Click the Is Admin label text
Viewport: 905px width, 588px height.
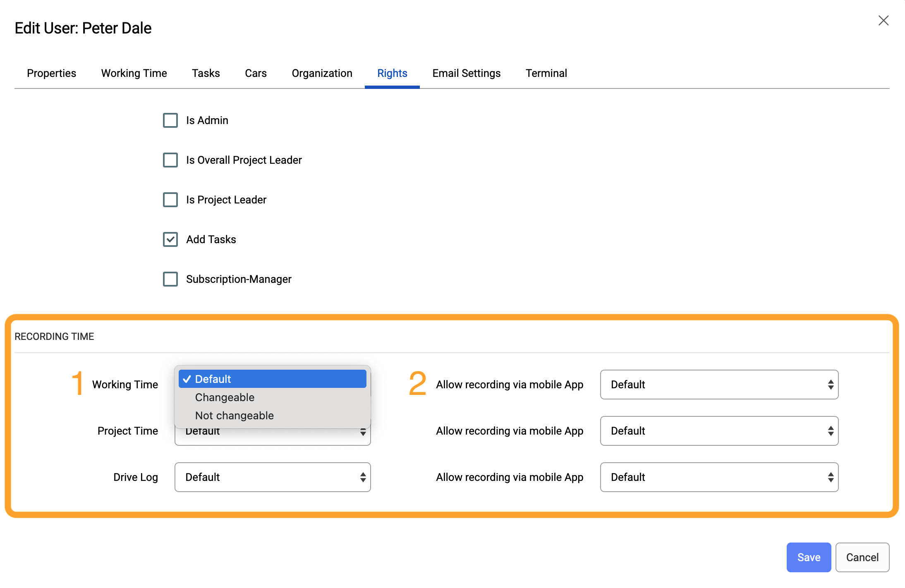click(x=207, y=120)
